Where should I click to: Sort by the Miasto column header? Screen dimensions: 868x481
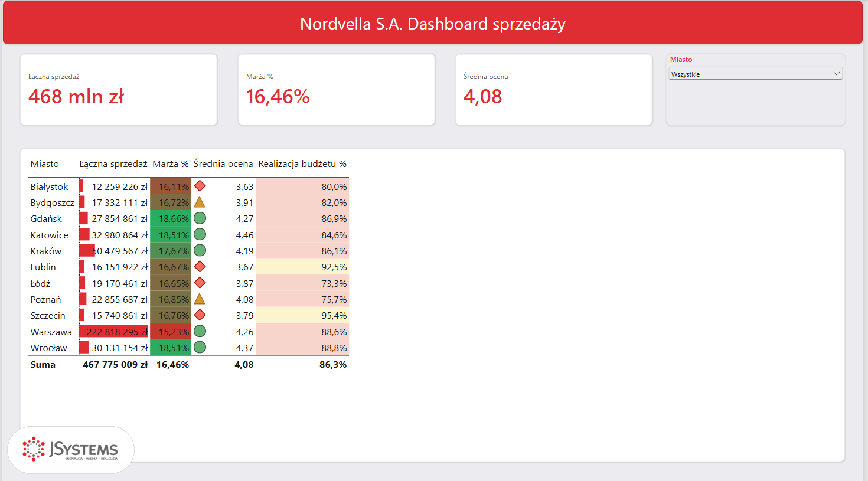(45, 164)
